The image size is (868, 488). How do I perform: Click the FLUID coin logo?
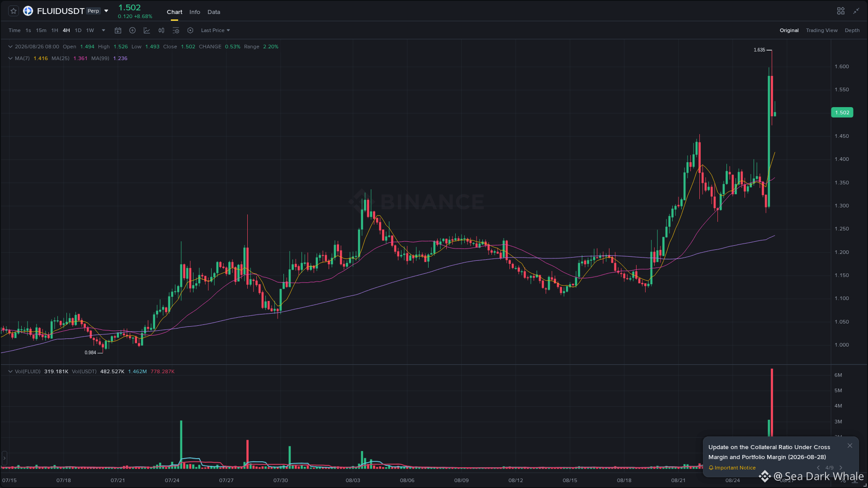click(28, 11)
